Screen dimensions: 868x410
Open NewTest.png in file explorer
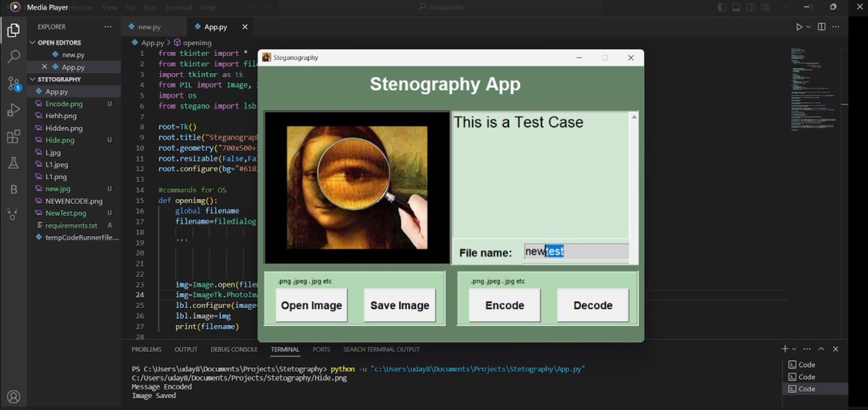[74, 214]
